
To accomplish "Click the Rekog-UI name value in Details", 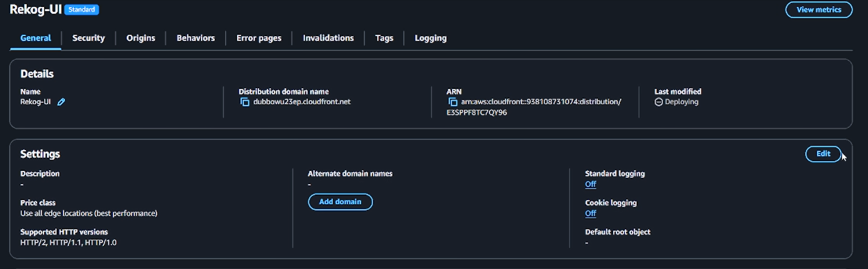I will tap(36, 102).
